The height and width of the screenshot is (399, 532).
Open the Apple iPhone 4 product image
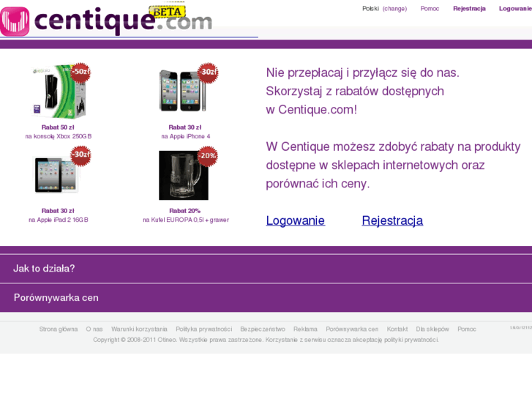(x=183, y=90)
